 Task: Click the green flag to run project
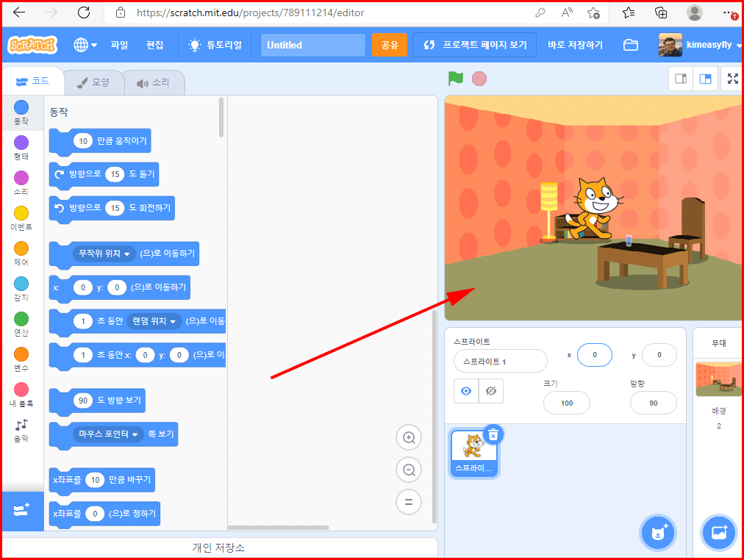(456, 79)
